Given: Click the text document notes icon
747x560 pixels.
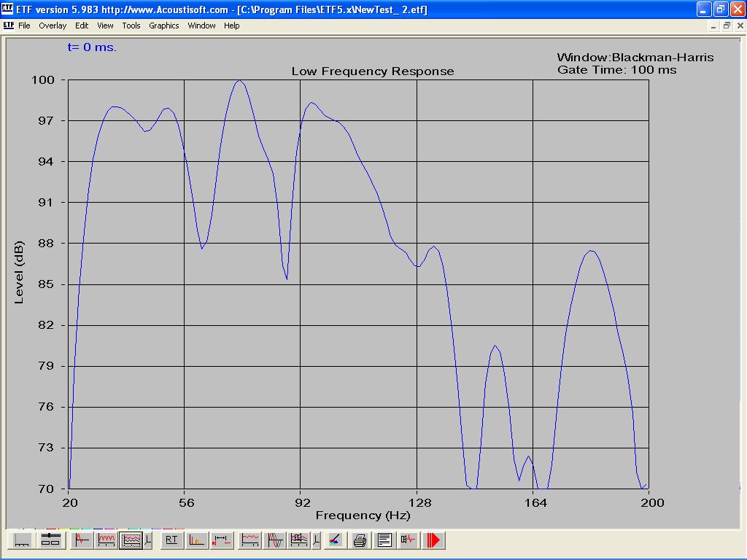Looking at the screenshot, I should [x=384, y=540].
